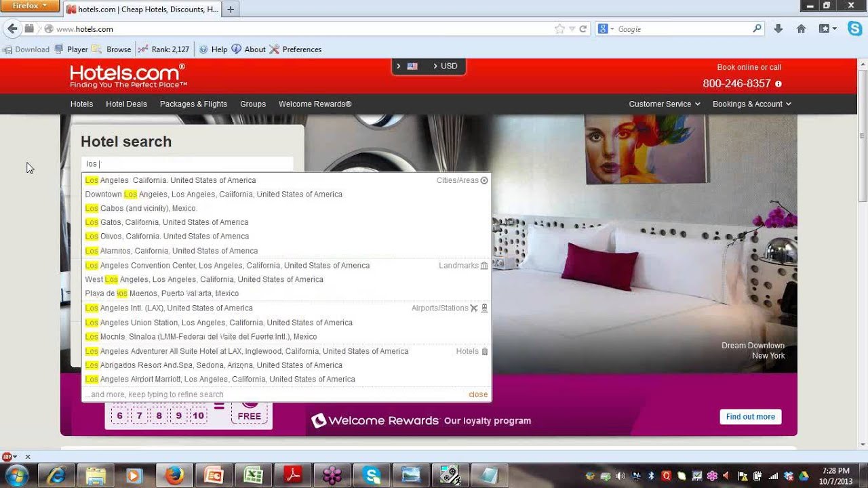The width and height of the screenshot is (868, 488).
Task: Open Adobe Reader from the taskbar
Action: point(292,475)
